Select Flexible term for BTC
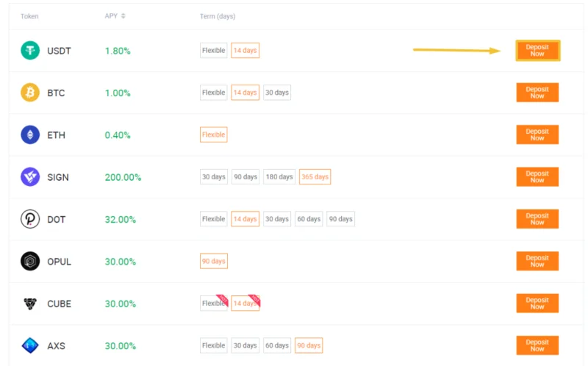Viewport: 588px width, 366px height. tap(213, 93)
